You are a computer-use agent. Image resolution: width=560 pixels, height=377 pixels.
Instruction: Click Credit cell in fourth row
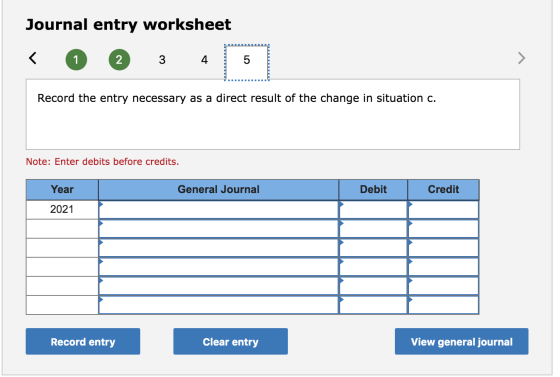443,267
